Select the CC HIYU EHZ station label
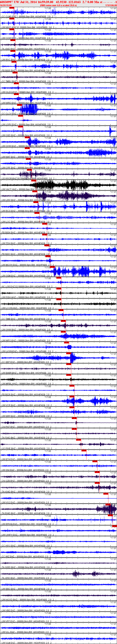This screenshot has width=117, height=644. point(27,546)
